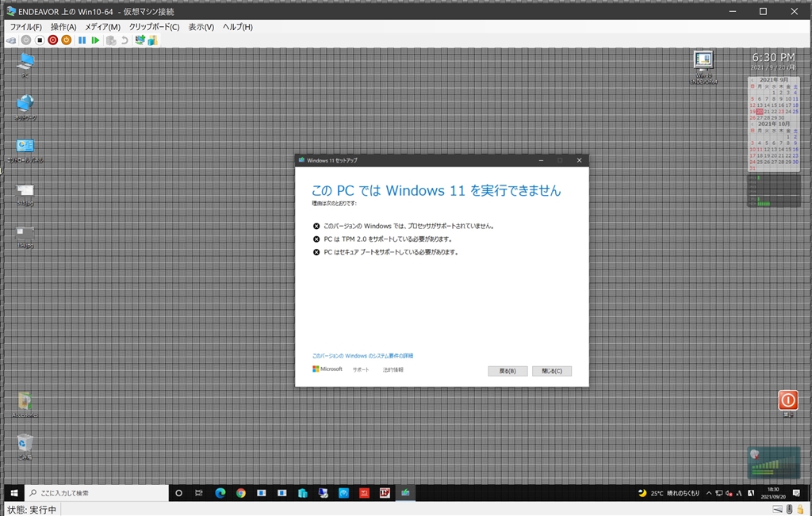Open the 表示(V) menu
This screenshot has width=812, height=516.
point(201,27)
